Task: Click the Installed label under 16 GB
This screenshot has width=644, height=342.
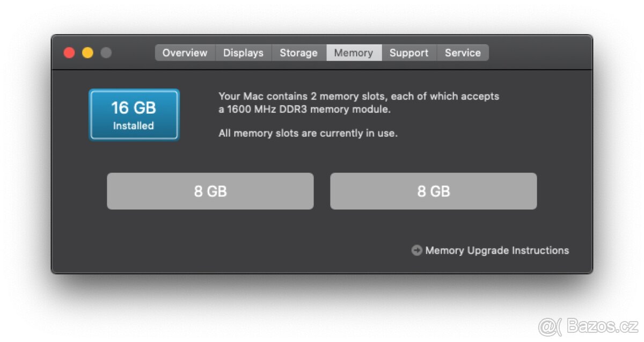Action: coord(134,126)
